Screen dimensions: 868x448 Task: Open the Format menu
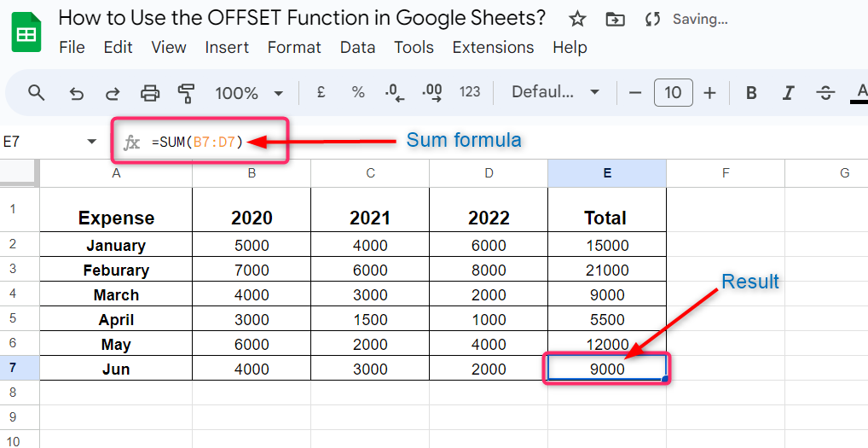click(x=294, y=48)
